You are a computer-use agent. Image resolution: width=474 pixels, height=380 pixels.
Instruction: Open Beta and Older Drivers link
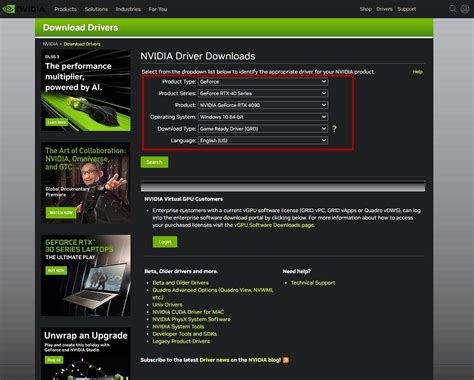coord(180,283)
